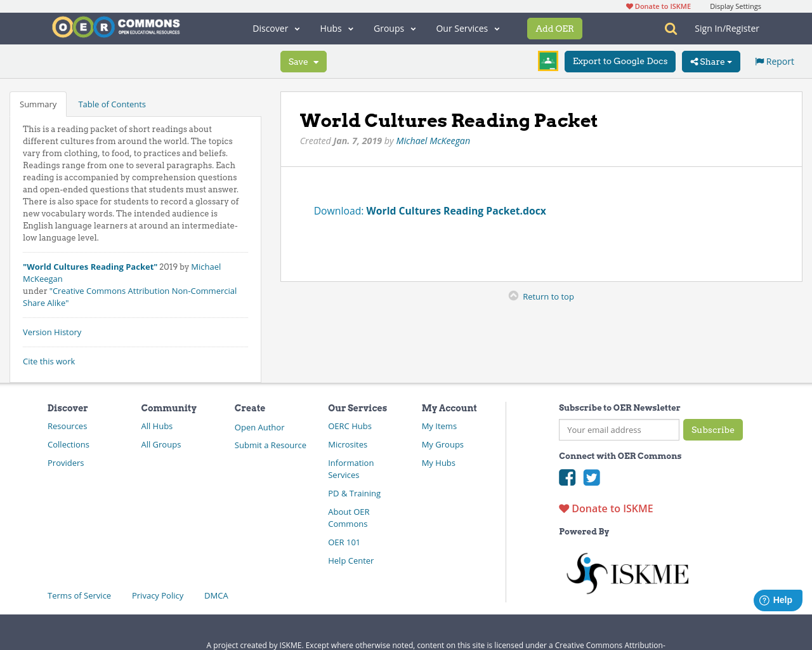Switch to the Table of Contents tab
The image size is (812, 650).
click(111, 103)
